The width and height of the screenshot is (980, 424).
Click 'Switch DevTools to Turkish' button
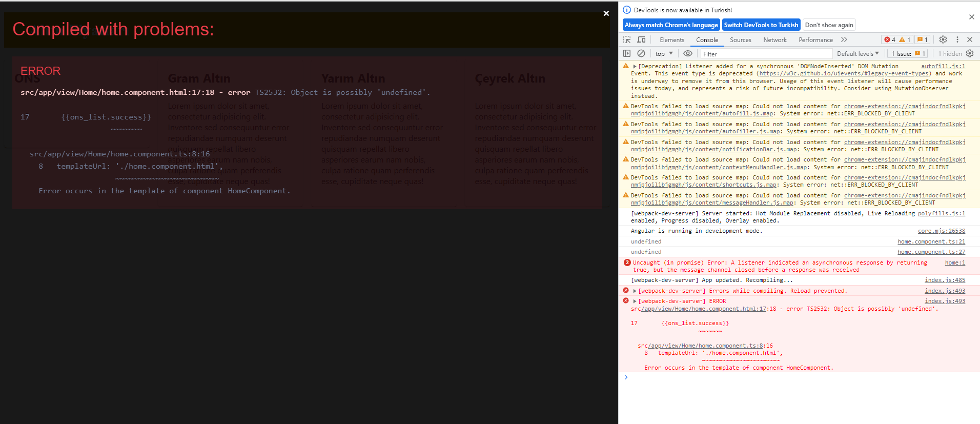point(761,25)
